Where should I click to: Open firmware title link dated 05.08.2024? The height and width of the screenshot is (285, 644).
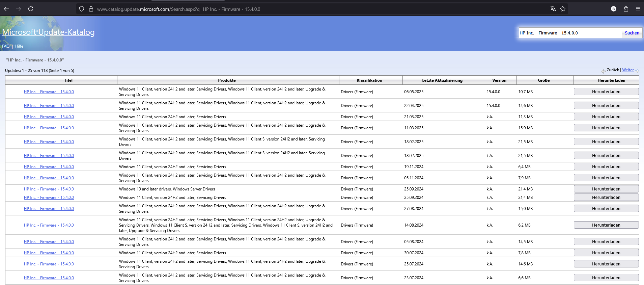point(49,242)
